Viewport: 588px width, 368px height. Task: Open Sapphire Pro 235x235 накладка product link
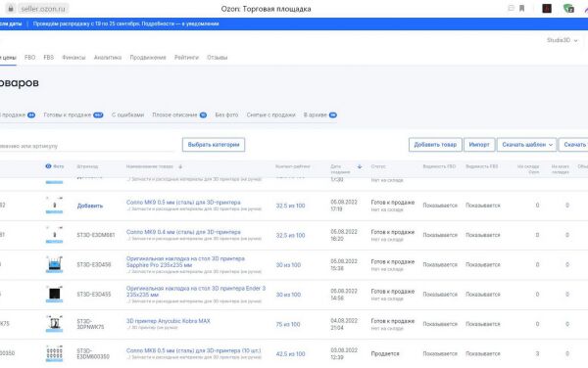(x=185, y=261)
